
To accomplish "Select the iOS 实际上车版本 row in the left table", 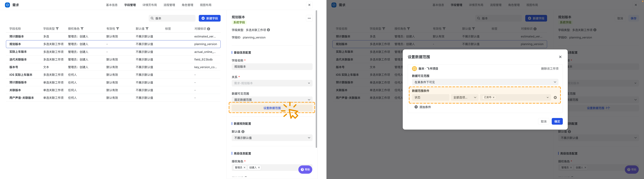I will [113, 75].
